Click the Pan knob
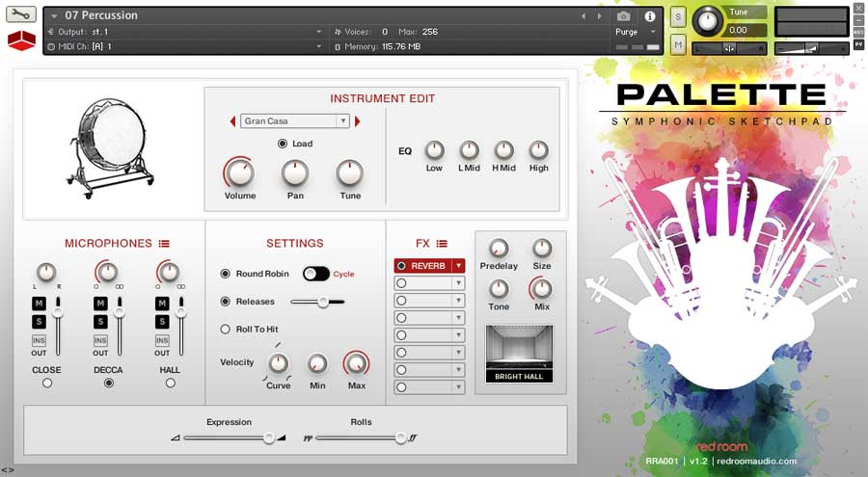The height and width of the screenshot is (477, 868). pyautogui.click(x=295, y=172)
